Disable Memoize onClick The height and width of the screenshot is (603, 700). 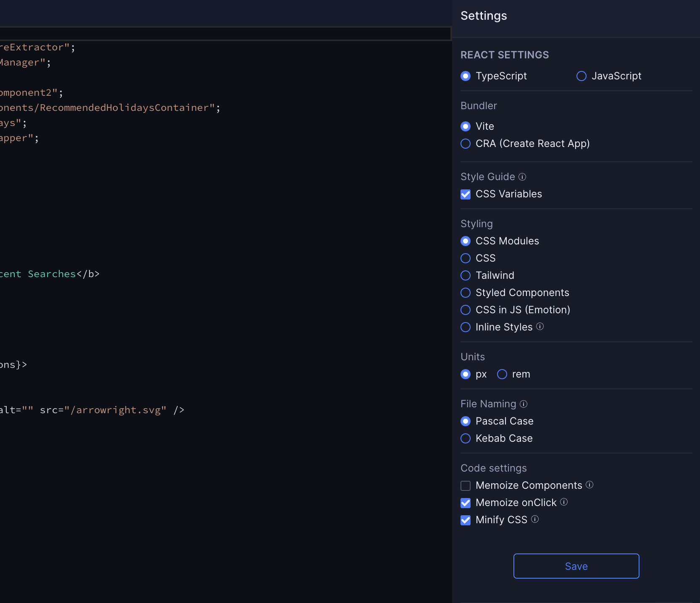(465, 503)
